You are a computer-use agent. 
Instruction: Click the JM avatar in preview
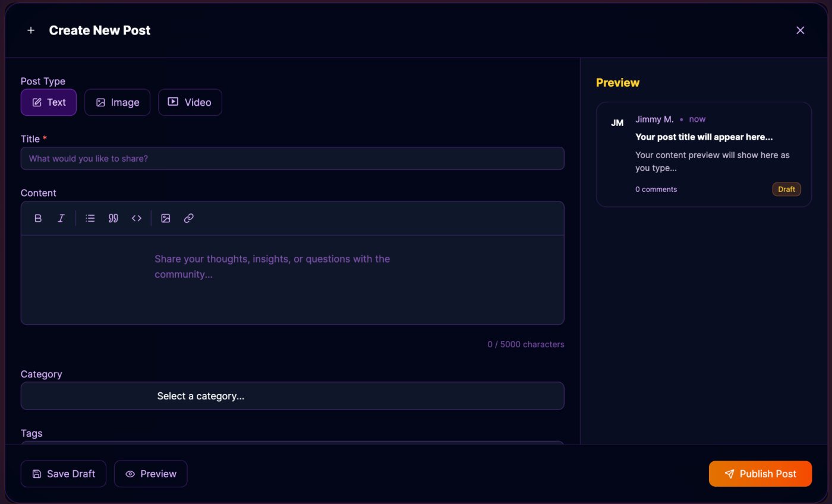[x=617, y=123]
